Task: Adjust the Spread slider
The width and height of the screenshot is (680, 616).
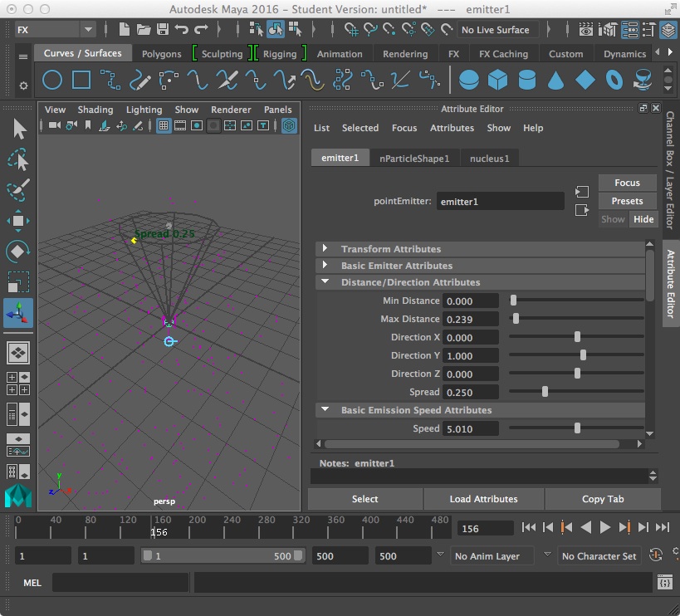Action: click(545, 392)
